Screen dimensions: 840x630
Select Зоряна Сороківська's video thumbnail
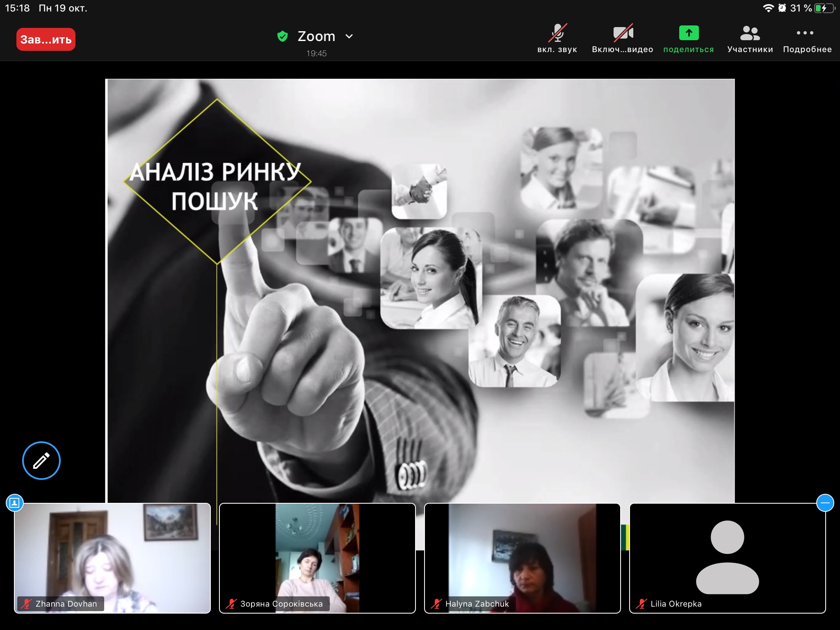317,558
